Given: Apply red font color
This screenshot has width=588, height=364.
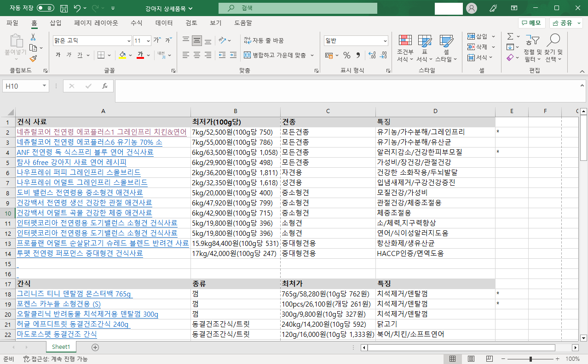Looking at the screenshot, I should click(140, 55).
